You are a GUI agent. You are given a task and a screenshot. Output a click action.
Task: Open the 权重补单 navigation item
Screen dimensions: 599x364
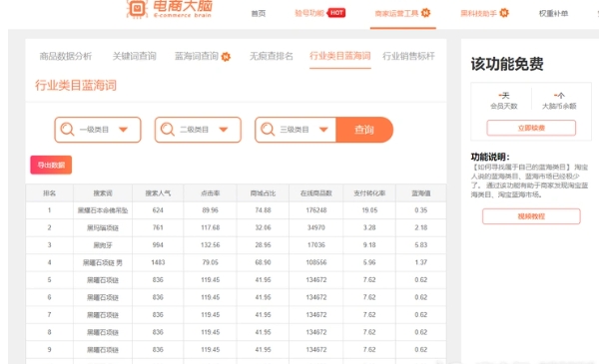tap(553, 13)
